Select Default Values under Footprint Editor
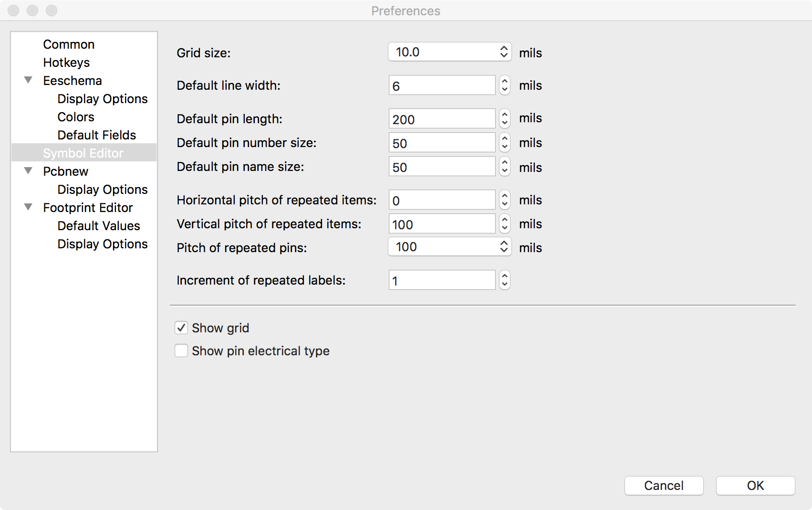The height and width of the screenshot is (510, 812). (x=99, y=226)
